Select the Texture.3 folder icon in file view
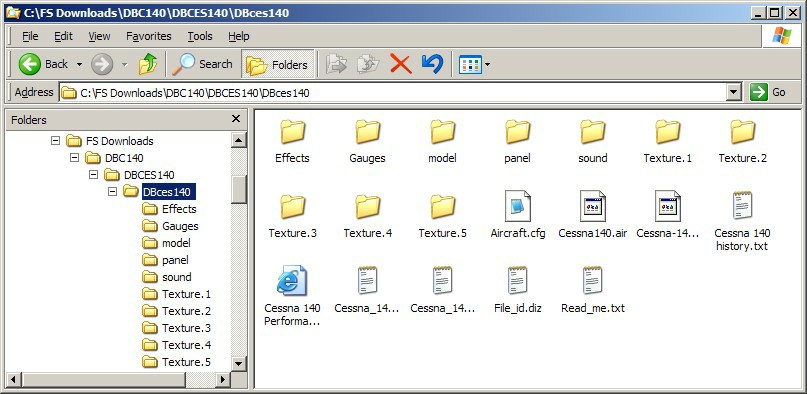Screen dimensions: 807x394 point(292,207)
